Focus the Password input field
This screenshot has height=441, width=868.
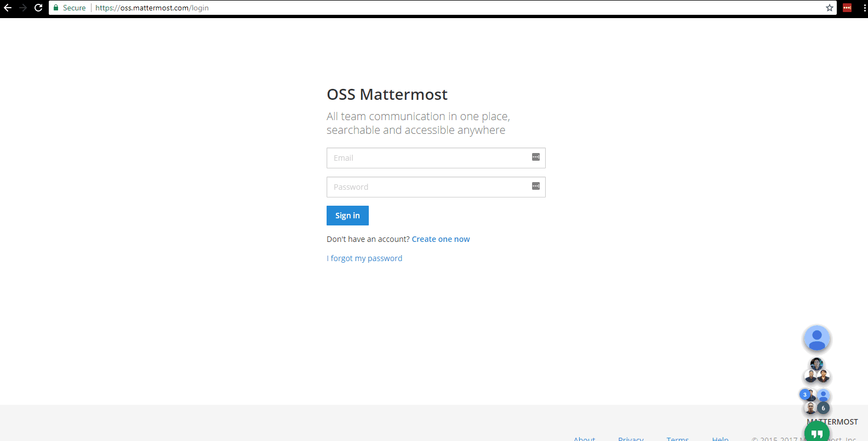click(x=436, y=187)
